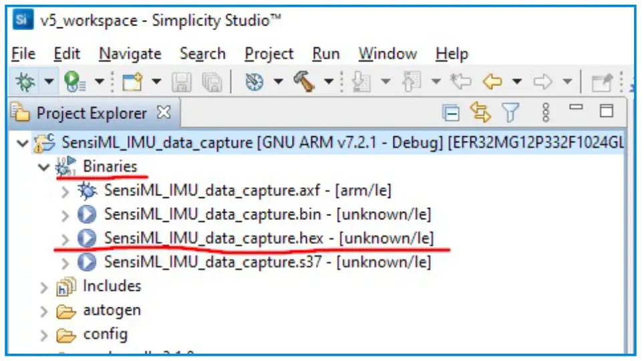Click Collapse All in Project Explorer
644x361 pixels.
(450, 113)
